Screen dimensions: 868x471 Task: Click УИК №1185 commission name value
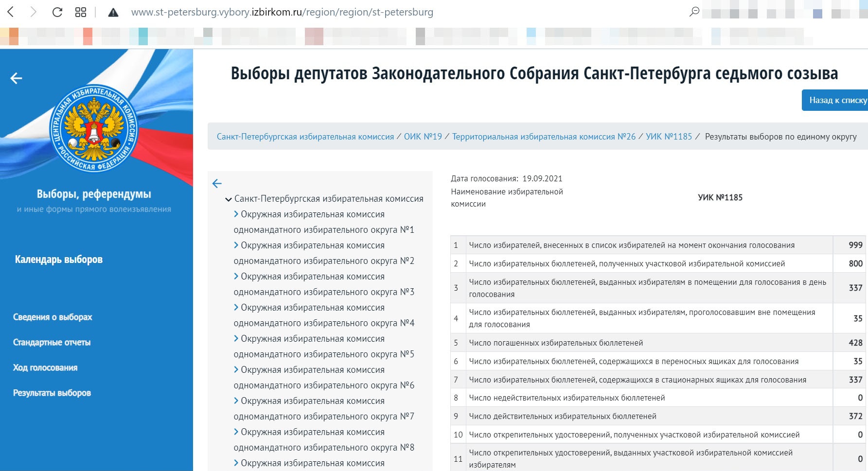720,197
